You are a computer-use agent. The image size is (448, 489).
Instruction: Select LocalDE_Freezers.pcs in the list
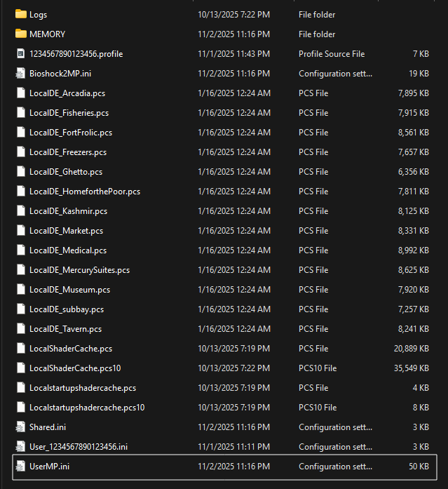pos(68,152)
